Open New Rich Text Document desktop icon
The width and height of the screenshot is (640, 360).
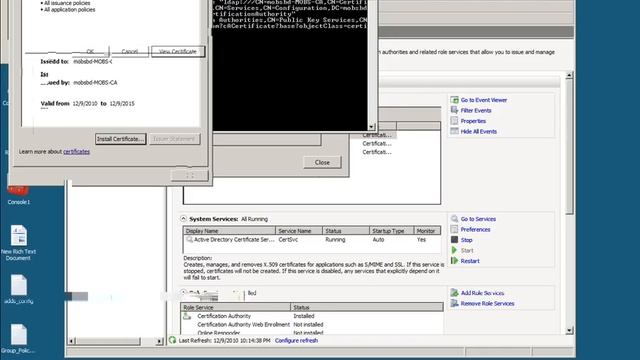coord(18,236)
